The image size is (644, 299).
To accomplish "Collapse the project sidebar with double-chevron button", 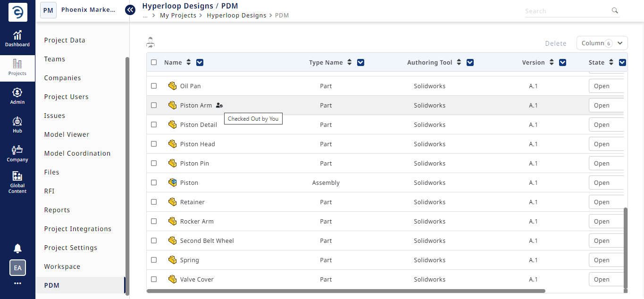I will [130, 9].
